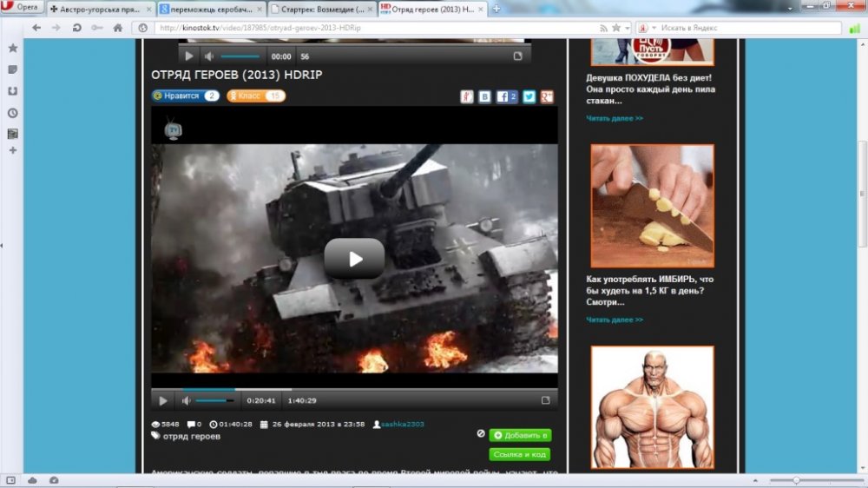Share on Google Plus icon
The height and width of the screenshot is (488, 868).
tap(547, 97)
